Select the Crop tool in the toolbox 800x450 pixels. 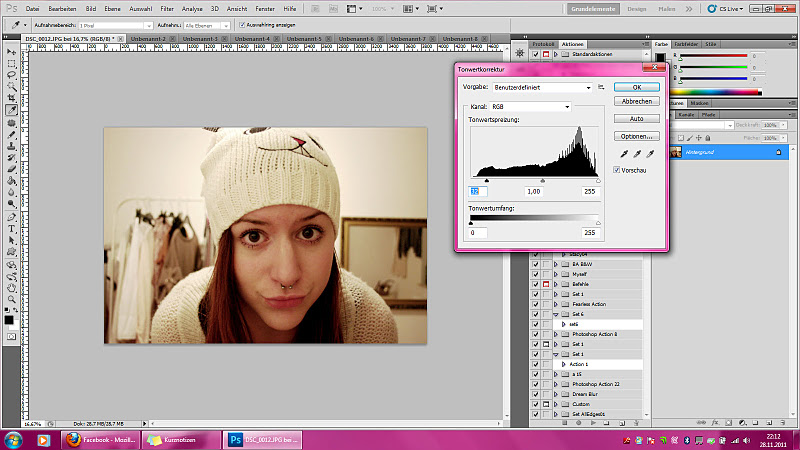[11, 98]
